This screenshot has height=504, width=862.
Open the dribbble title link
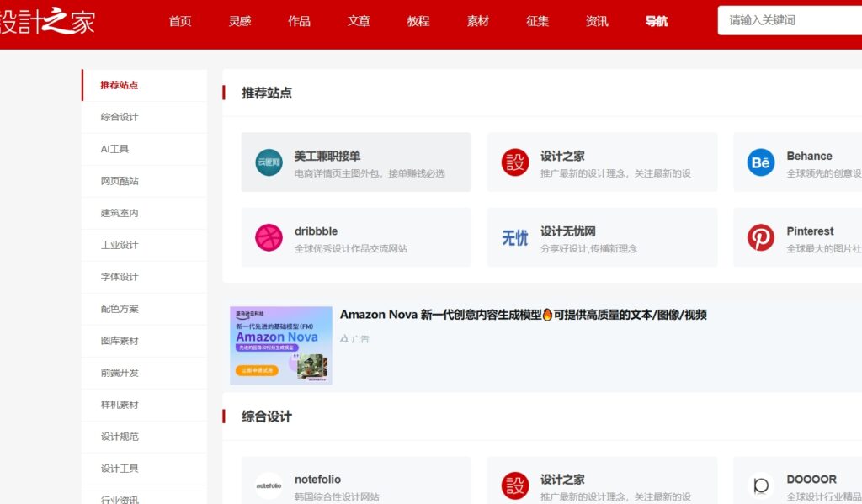pyautogui.click(x=317, y=231)
